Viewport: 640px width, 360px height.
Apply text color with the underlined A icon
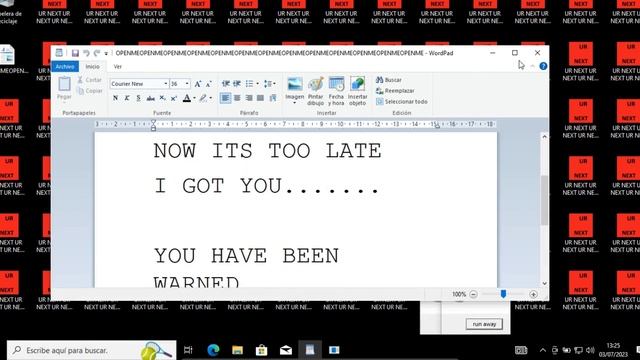coord(187,98)
